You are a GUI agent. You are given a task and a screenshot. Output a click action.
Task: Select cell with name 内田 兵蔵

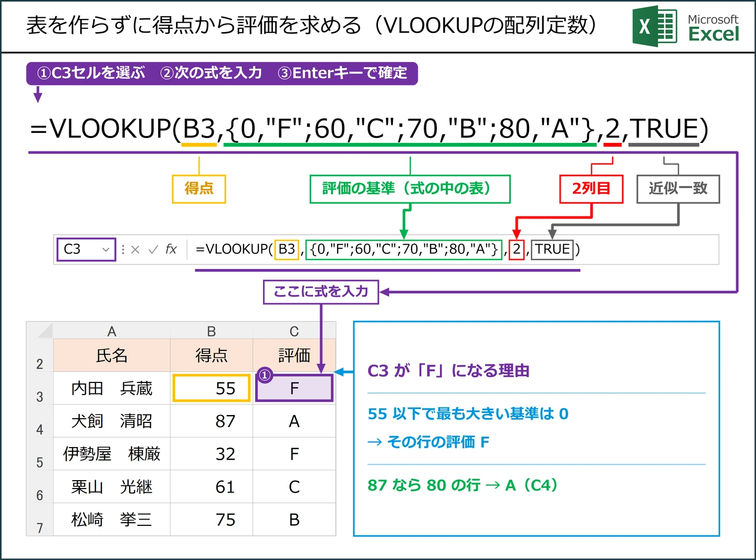(112, 389)
